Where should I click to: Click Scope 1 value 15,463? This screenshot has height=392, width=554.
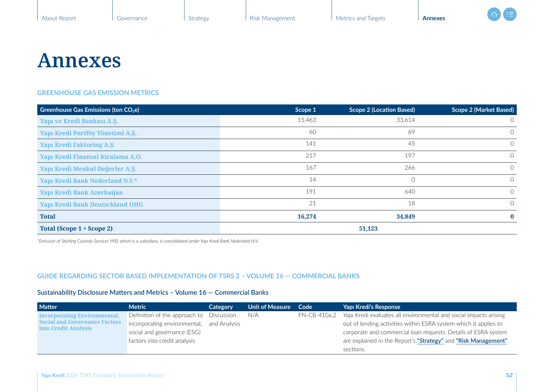click(307, 120)
